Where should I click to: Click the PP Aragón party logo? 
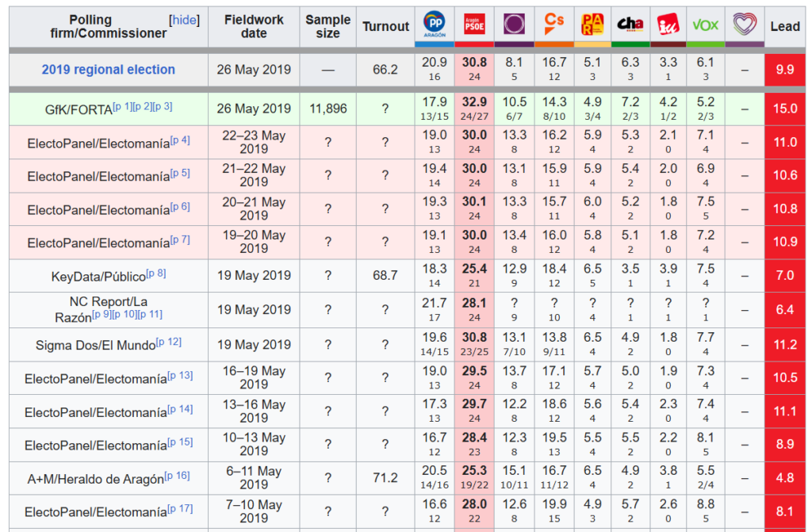(x=435, y=25)
